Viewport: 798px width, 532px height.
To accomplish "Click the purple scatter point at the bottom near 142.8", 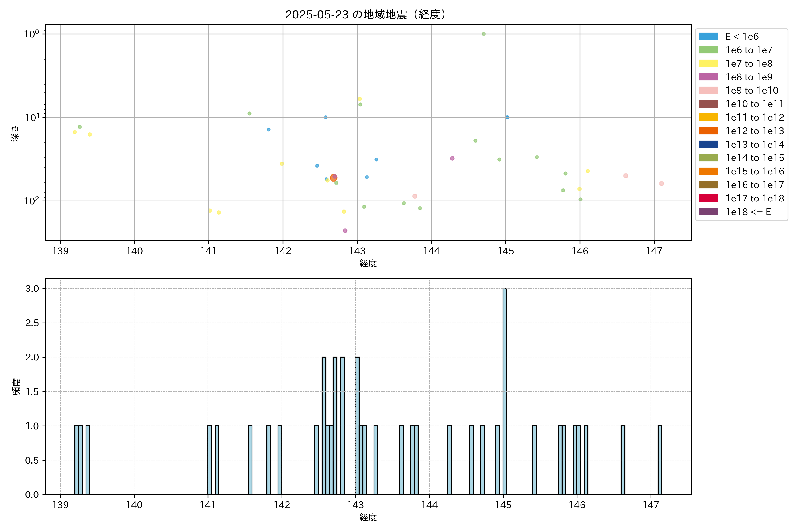I will click(x=345, y=231).
